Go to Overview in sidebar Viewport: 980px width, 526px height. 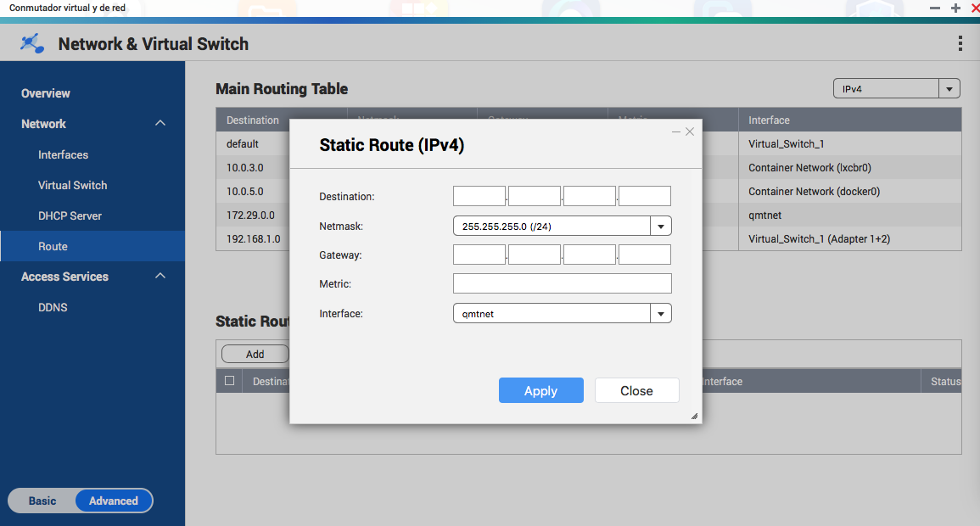pos(46,93)
